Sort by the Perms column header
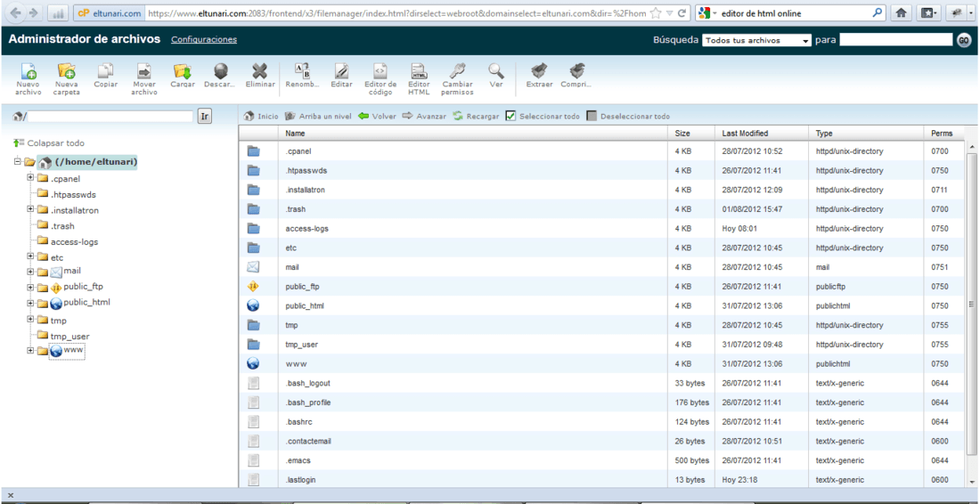 944,133
